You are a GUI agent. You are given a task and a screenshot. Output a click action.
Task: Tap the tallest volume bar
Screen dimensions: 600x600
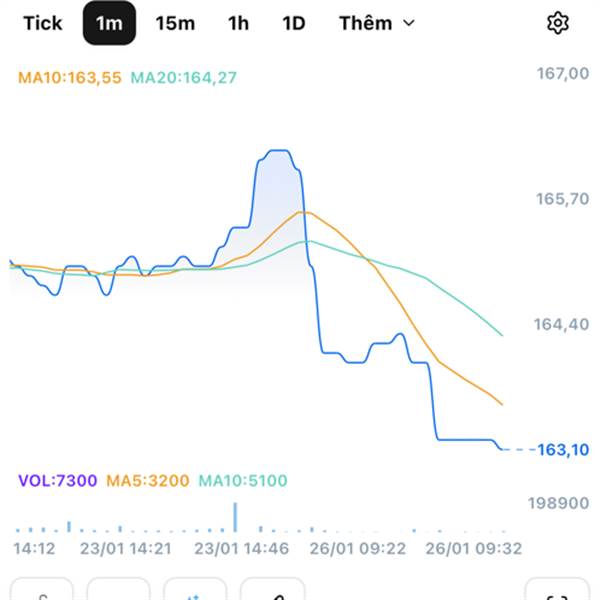tap(235, 517)
